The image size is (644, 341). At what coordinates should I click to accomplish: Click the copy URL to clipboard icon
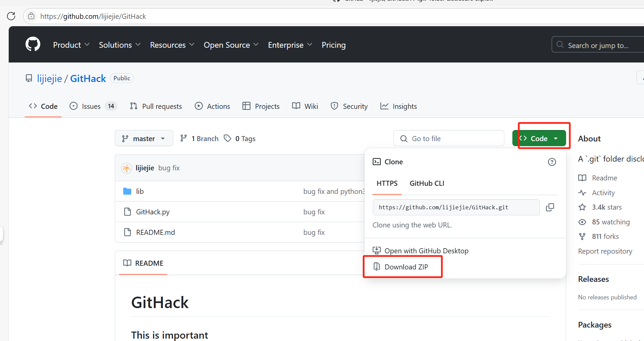coord(550,207)
